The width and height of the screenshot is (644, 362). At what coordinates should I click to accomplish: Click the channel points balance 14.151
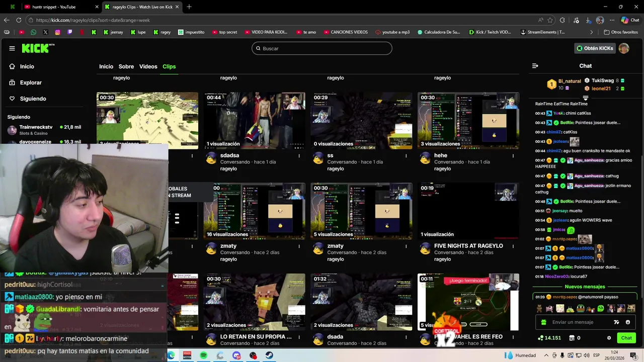tap(549, 338)
